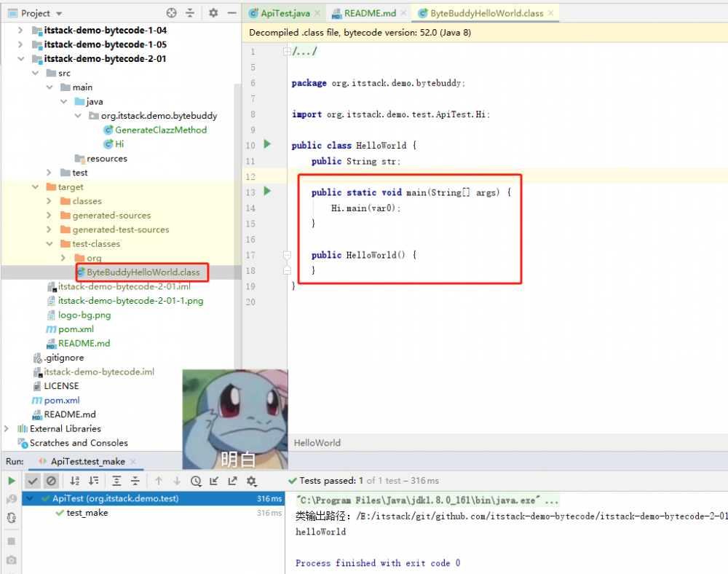The width and height of the screenshot is (728, 574).
Task: Click toggle auto-test icon in side bar
Action: click(x=12, y=517)
